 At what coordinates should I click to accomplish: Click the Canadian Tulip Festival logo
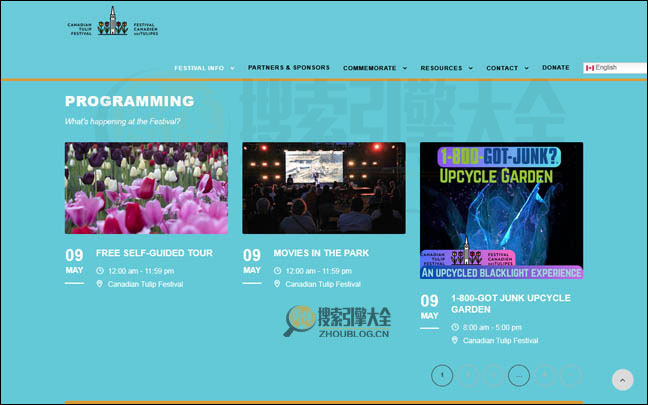coord(112,21)
